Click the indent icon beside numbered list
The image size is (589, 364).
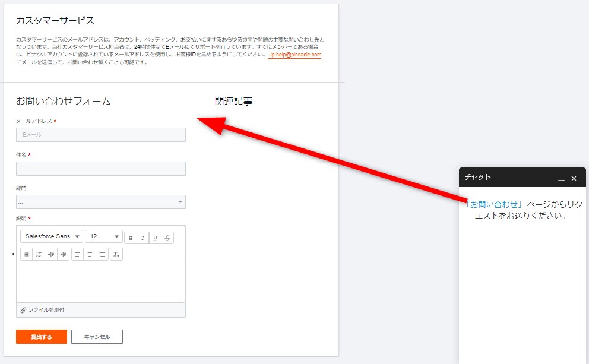point(51,254)
